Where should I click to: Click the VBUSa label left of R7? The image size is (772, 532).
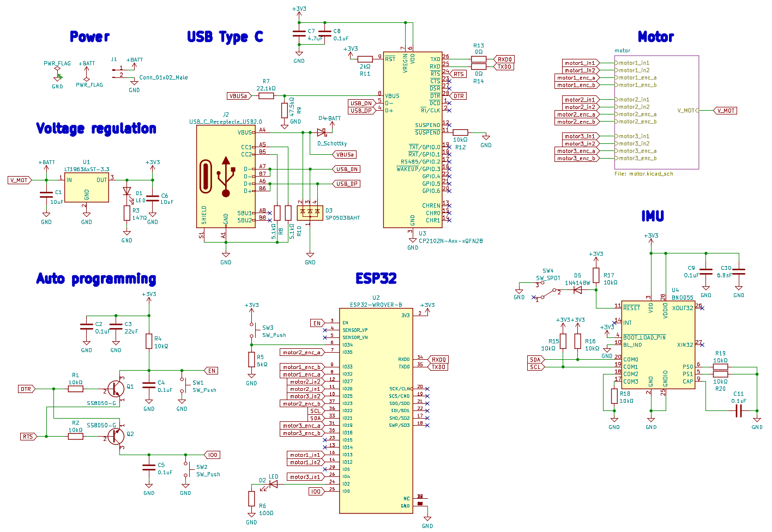[239, 96]
